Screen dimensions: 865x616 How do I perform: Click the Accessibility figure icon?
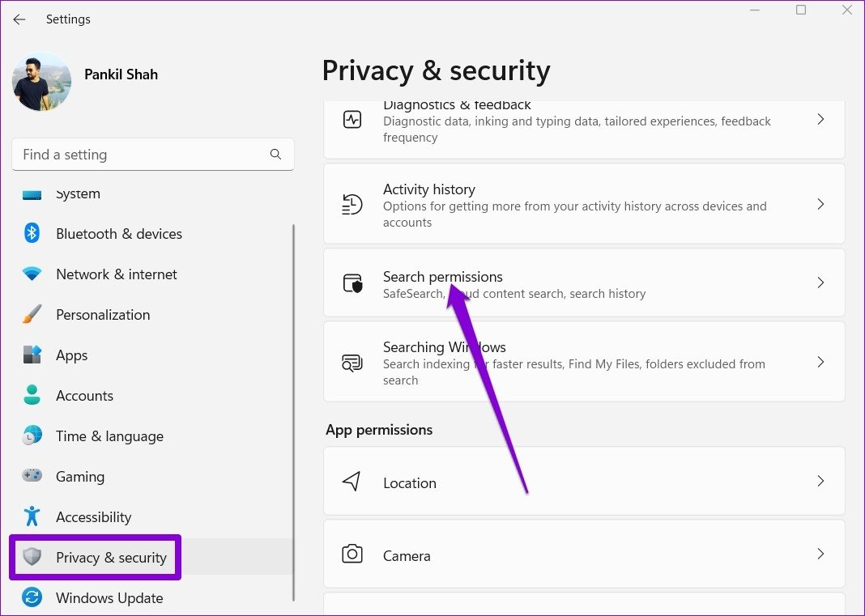(x=32, y=516)
